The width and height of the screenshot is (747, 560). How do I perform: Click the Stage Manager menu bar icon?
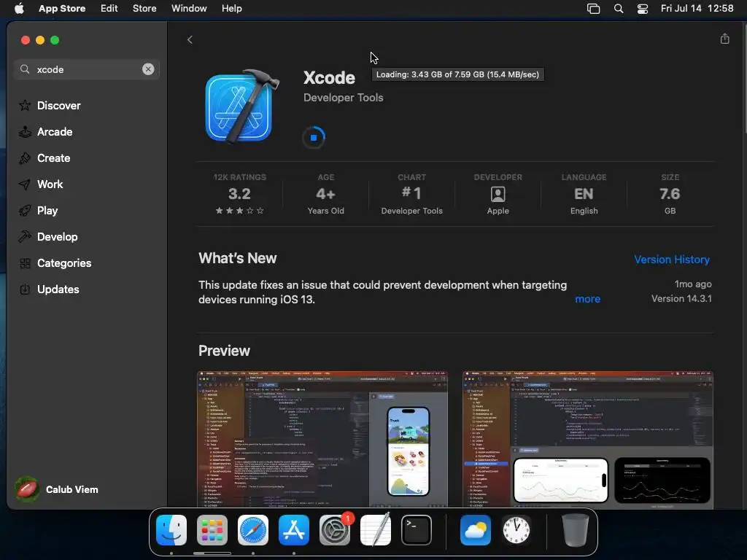pos(593,9)
